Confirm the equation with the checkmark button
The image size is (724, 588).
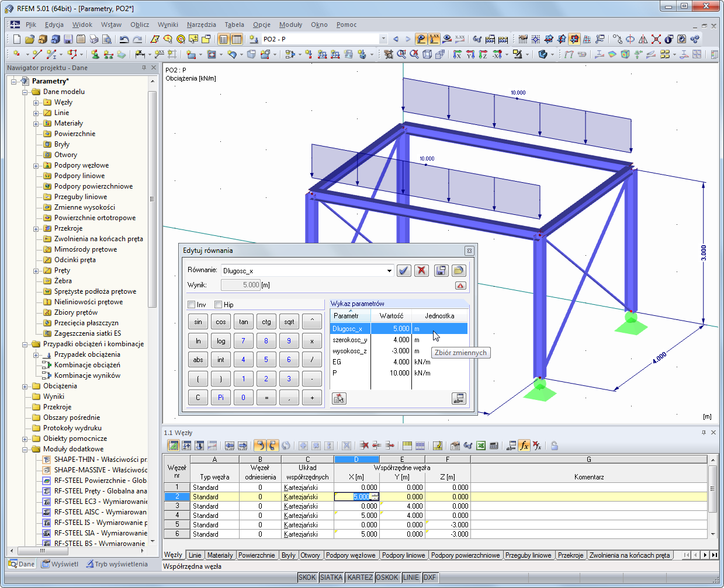(x=404, y=270)
